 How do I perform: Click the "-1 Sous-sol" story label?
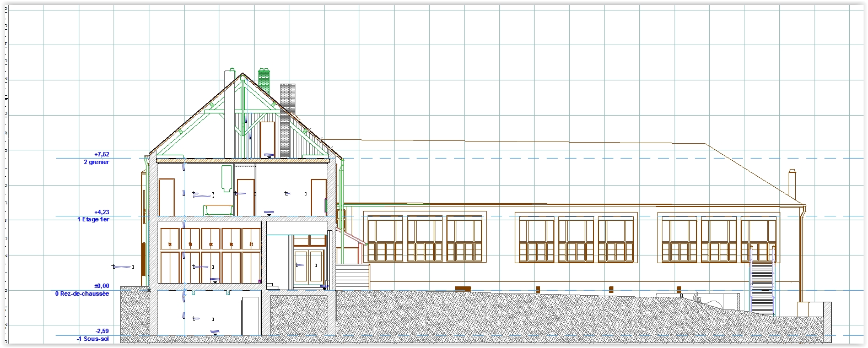[93, 339]
